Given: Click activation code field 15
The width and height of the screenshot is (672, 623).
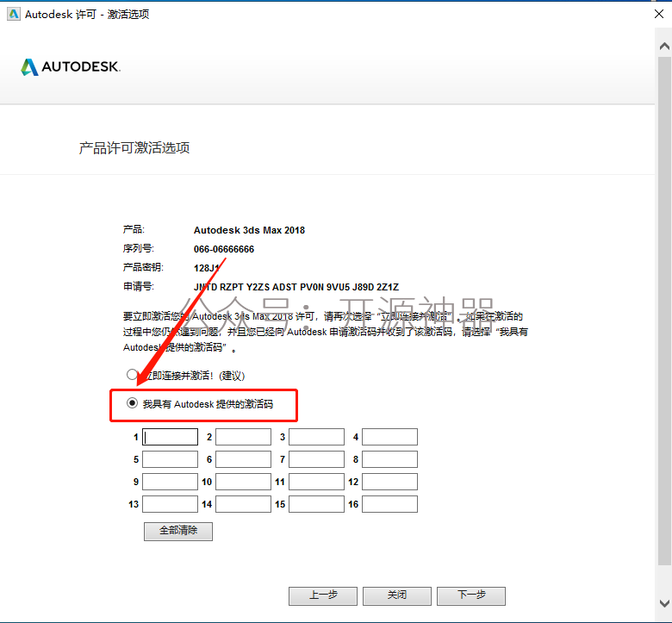Looking at the screenshot, I should [x=317, y=504].
